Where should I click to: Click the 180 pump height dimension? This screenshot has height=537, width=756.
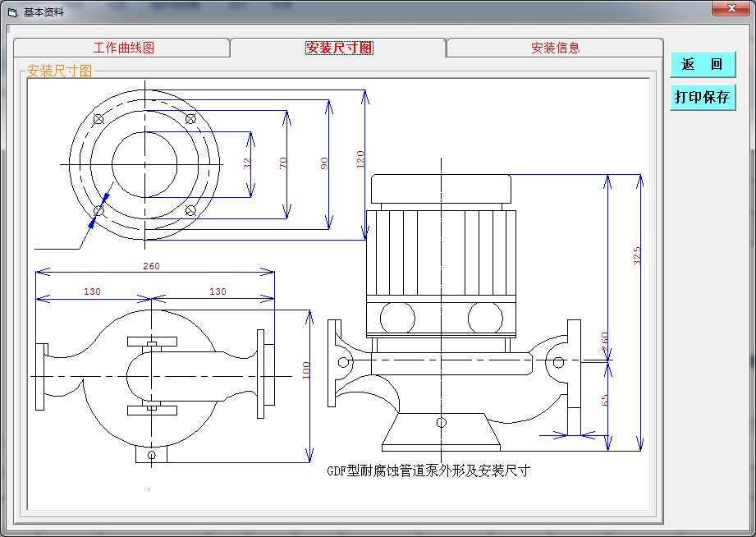coord(305,370)
